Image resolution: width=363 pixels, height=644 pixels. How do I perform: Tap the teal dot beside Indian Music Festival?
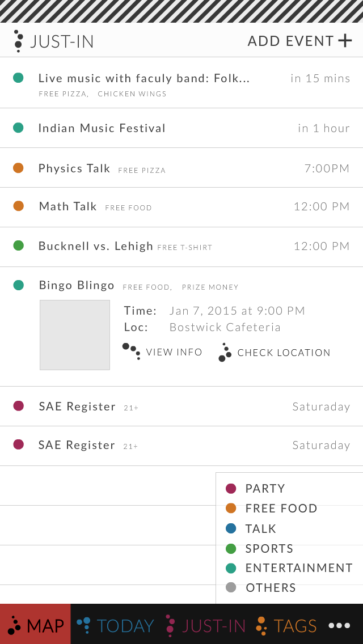[18, 128]
